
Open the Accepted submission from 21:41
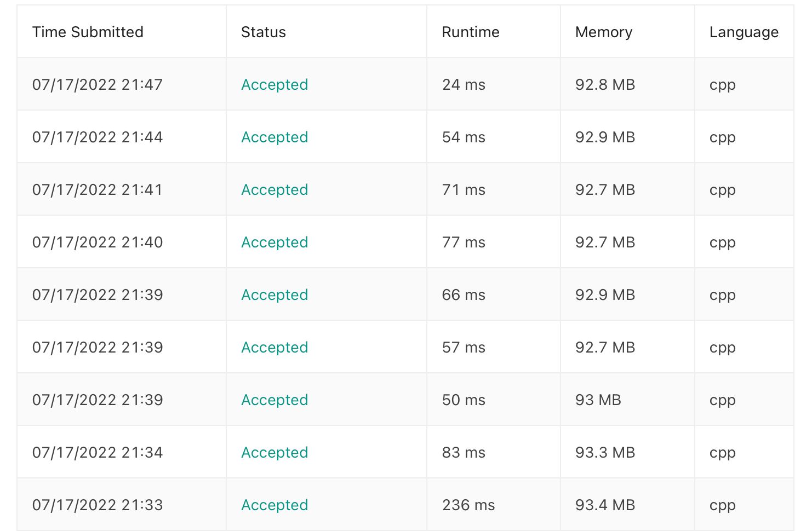click(274, 189)
